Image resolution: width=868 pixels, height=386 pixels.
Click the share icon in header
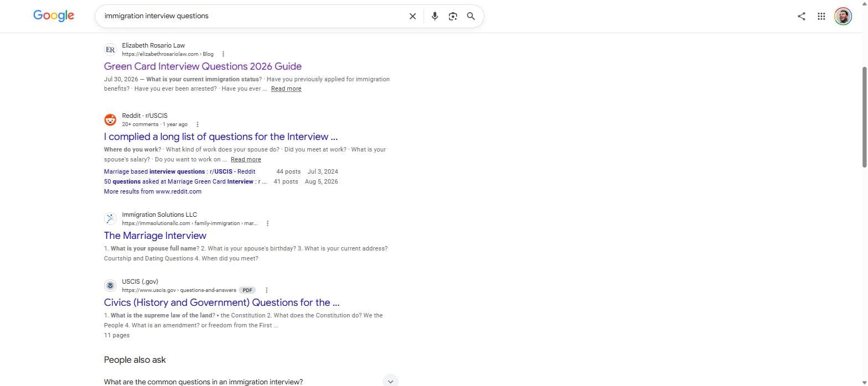coord(801,16)
